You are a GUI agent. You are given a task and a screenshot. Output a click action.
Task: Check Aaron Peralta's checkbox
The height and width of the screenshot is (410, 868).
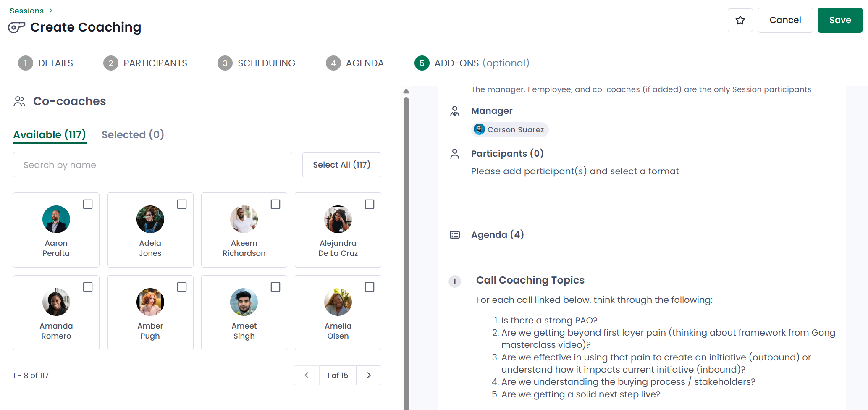(88, 204)
